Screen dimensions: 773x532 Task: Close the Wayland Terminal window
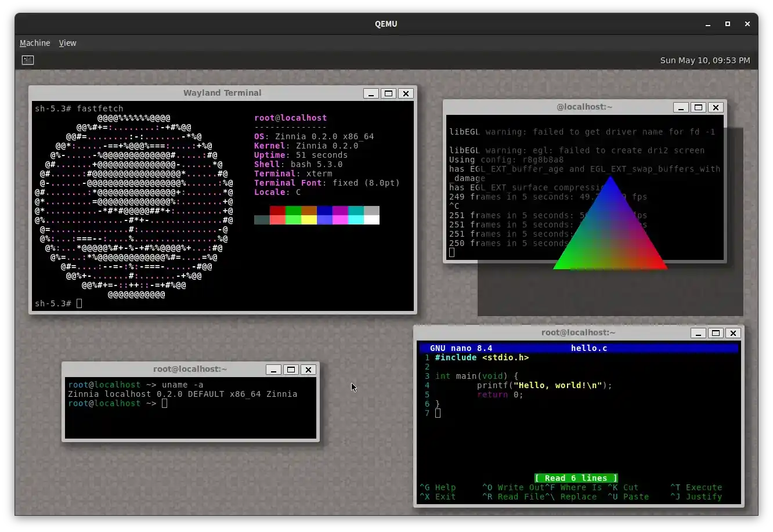point(406,93)
